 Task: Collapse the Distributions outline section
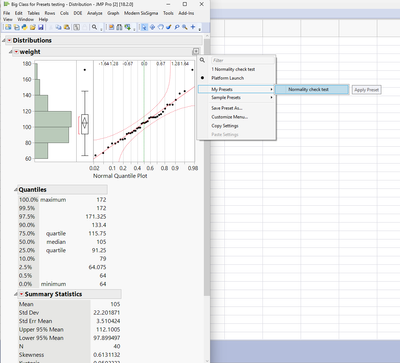(4, 40)
